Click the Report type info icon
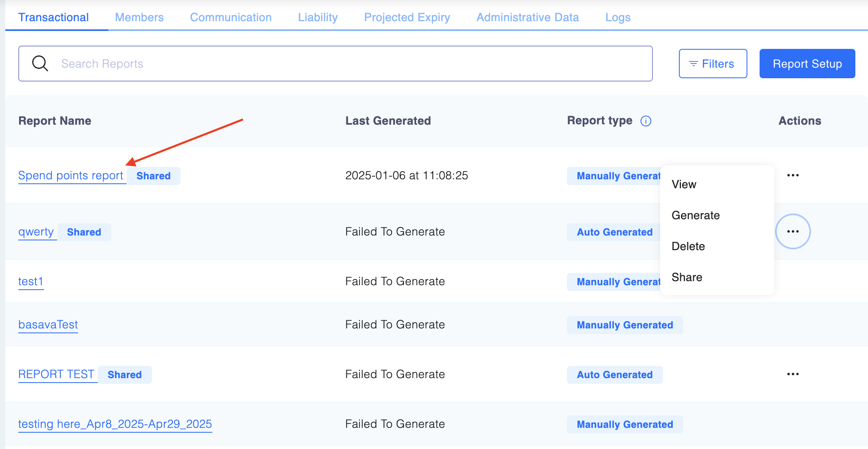The image size is (868, 449). 646,121
